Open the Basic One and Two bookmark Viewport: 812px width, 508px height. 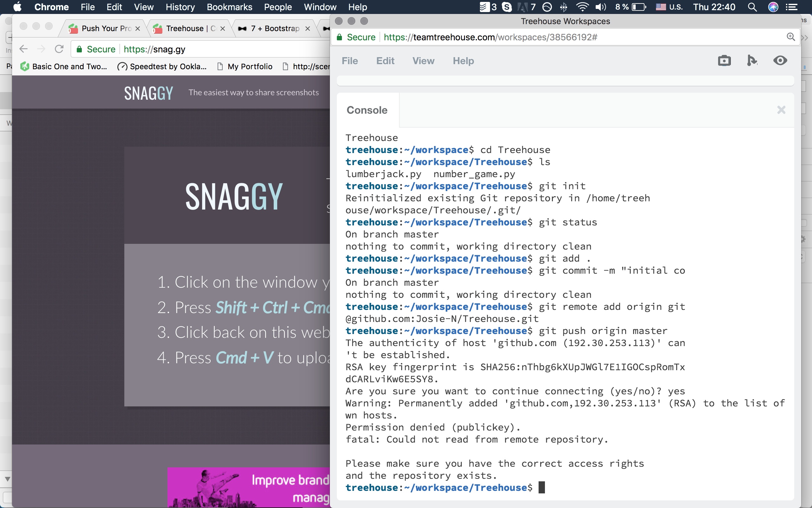(64, 67)
